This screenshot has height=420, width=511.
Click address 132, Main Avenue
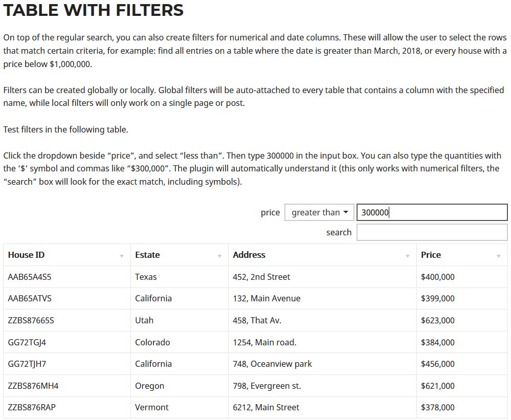point(266,298)
